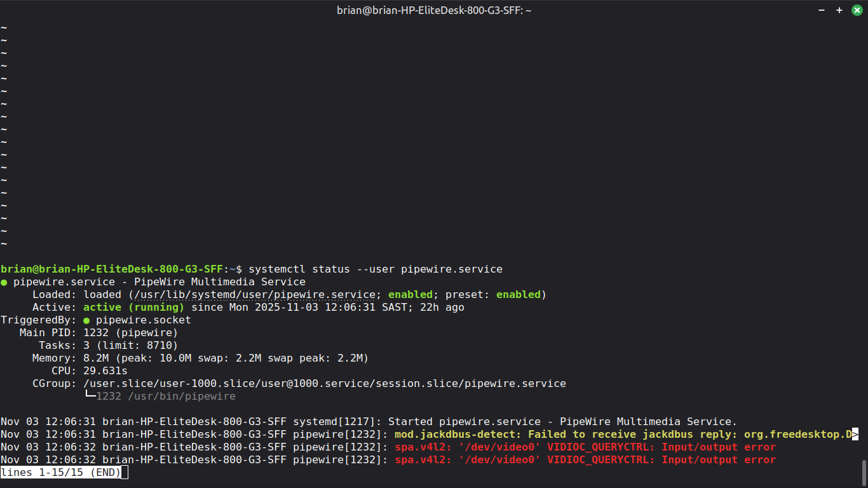868x488 pixels.
Task: Click the green shell prompt user@host text
Action: coord(112,269)
